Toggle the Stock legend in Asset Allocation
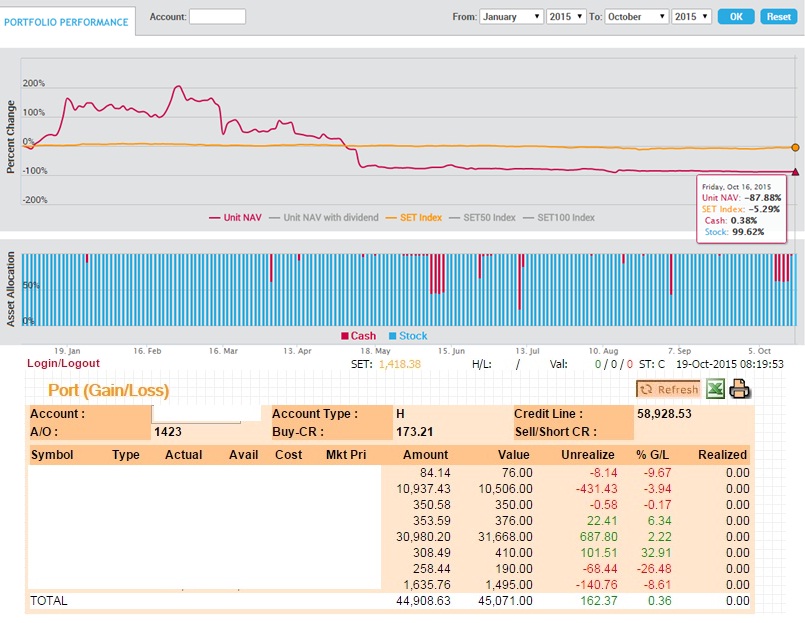This screenshot has height=623, width=805. point(407,336)
